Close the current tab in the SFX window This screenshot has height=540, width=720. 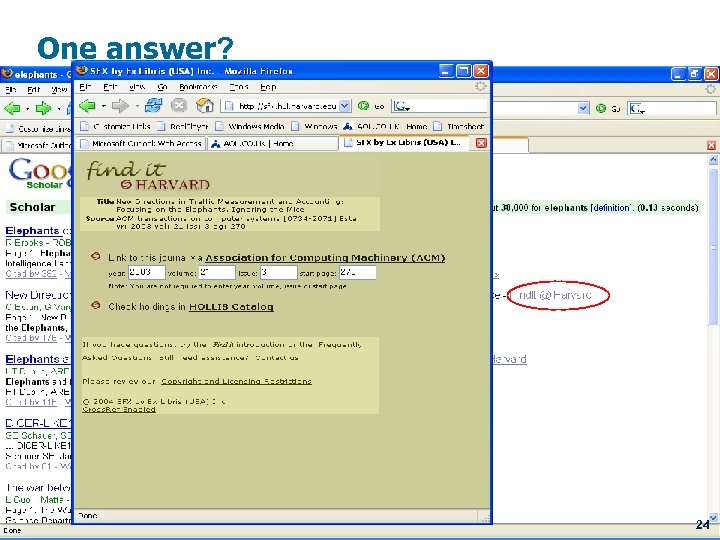(481, 143)
